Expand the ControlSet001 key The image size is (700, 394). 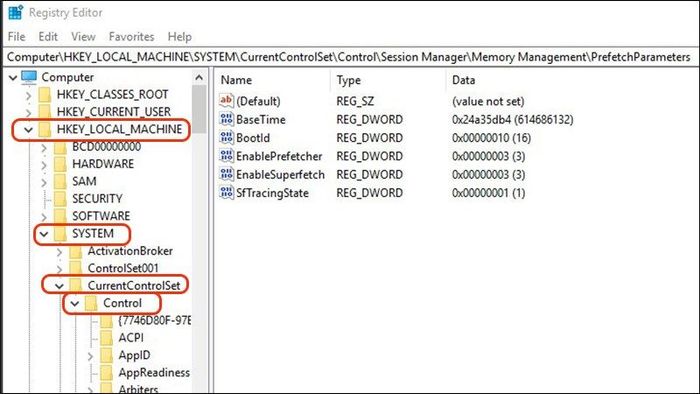coord(59,269)
